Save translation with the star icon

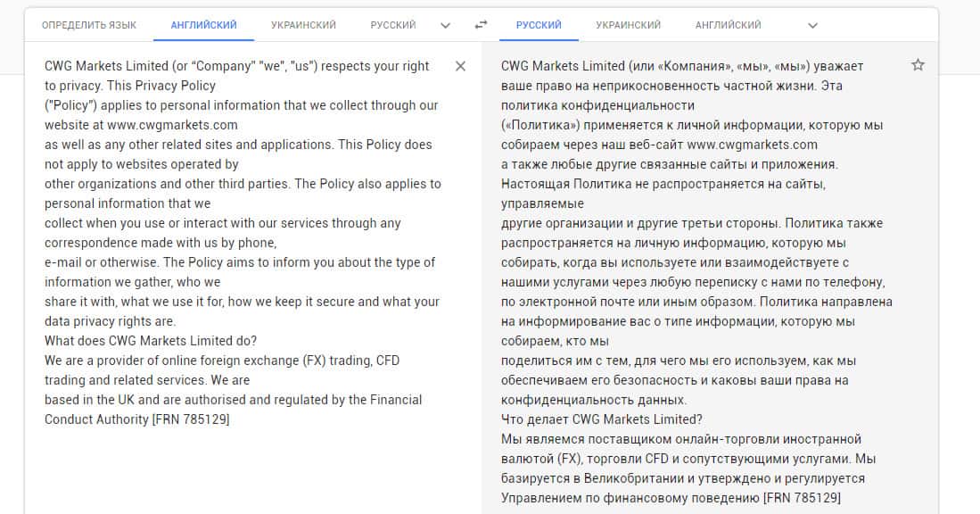click(x=918, y=65)
